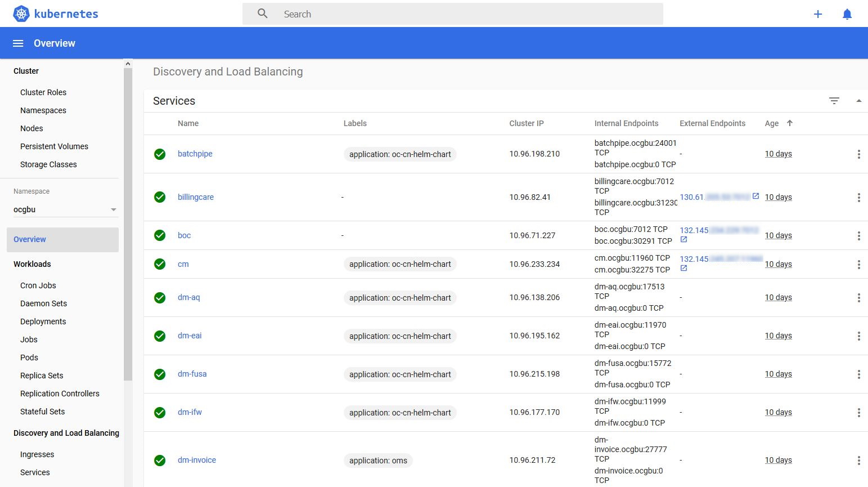
Task: Open the hamburger navigation menu
Action: [x=18, y=43]
